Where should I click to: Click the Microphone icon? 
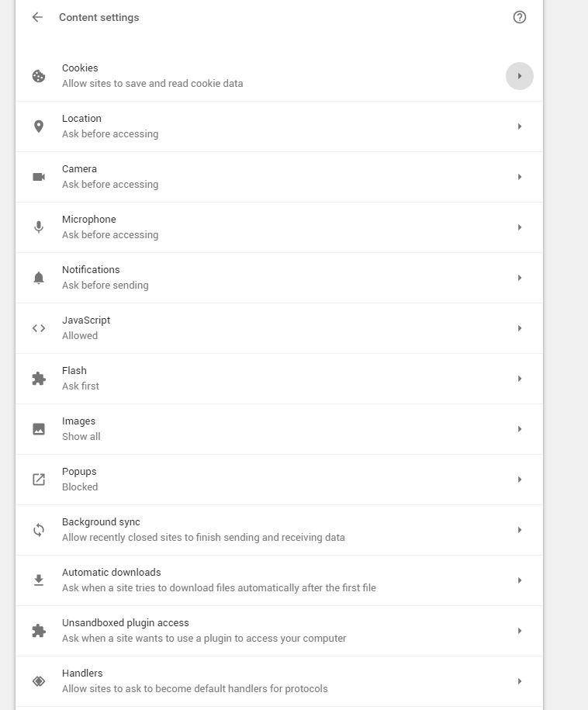coord(39,227)
